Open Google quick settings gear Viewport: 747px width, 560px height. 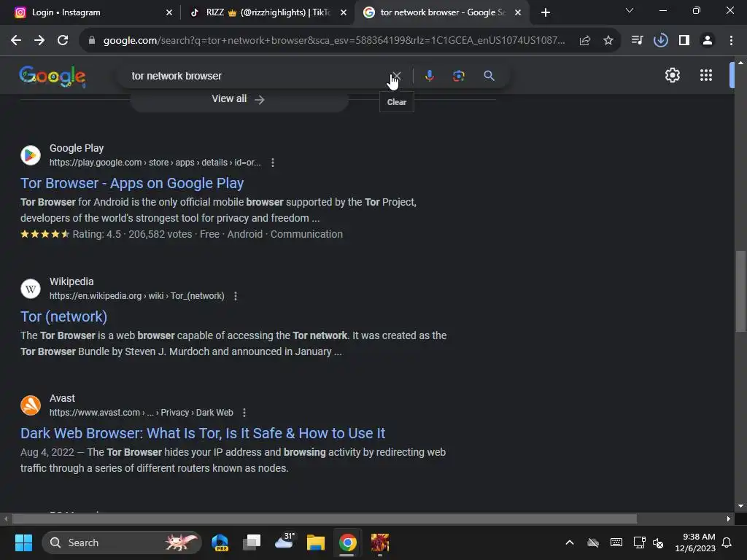(x=672, y=75)
